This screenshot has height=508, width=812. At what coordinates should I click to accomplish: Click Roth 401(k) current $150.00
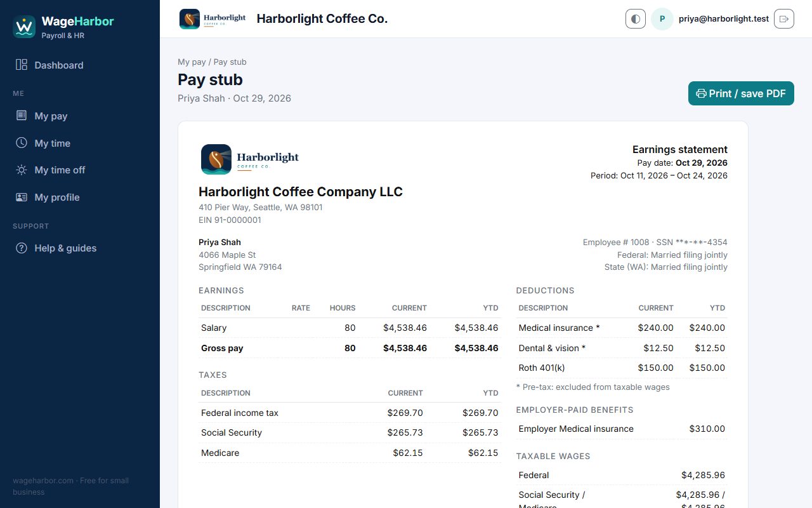tap(656, 368)
